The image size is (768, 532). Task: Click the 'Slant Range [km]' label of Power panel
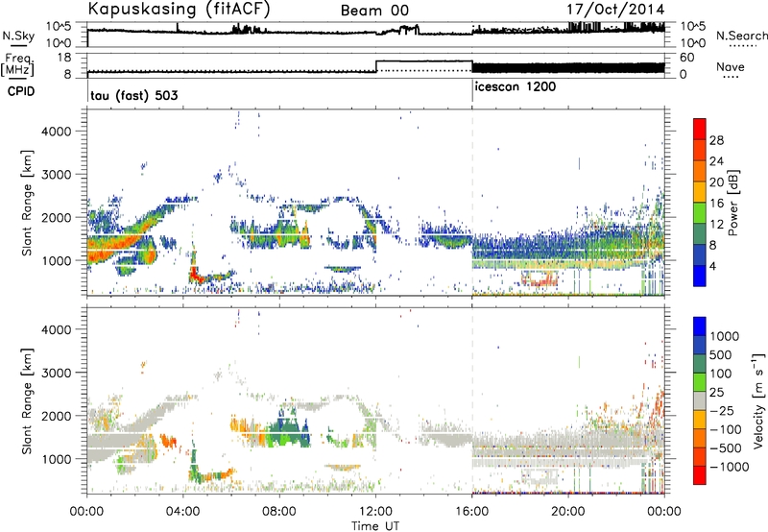pos(27,203)
